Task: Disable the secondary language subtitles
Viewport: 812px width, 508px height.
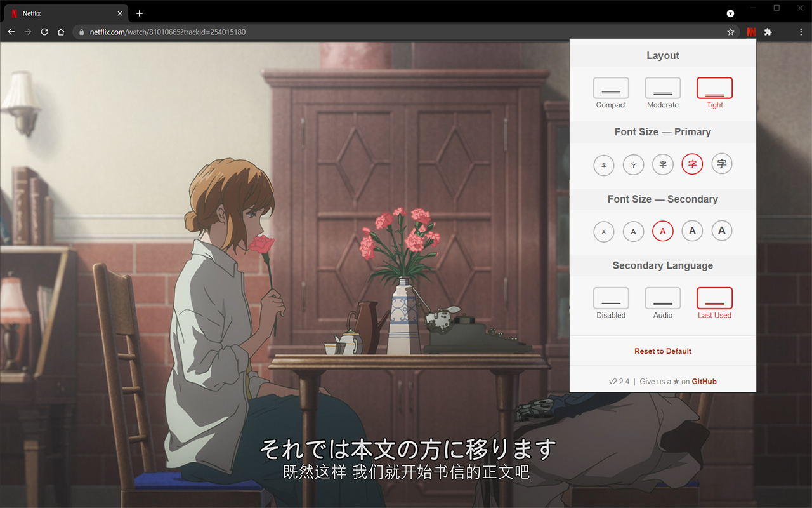Action: coord(611,298)
